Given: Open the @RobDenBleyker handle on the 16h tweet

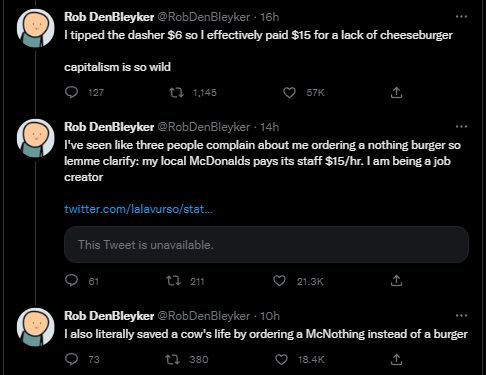Looking at the screenshot, I should click(203, 17).
